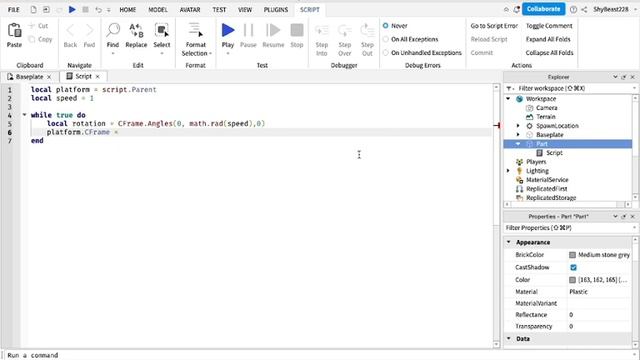The height and width of the screenshot is (360, 640).
Task: Click the Step Out debugger icon
Action: [367, 30]
